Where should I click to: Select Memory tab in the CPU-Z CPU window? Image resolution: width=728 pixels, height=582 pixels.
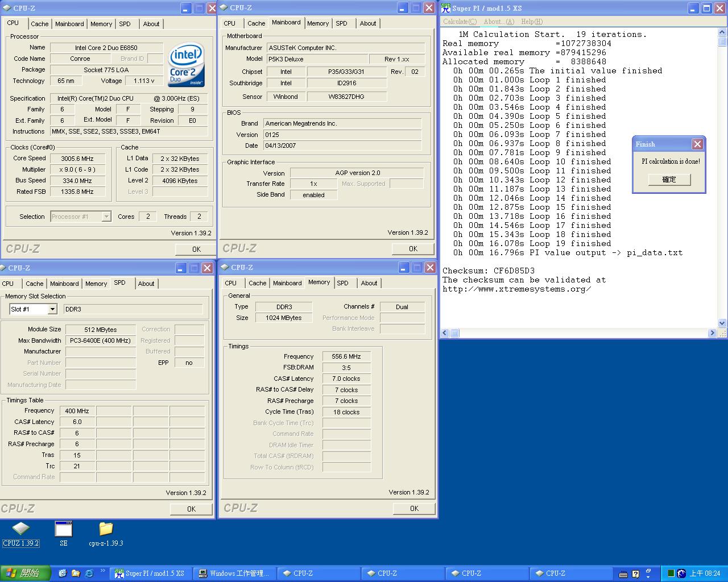pos(101,24)
